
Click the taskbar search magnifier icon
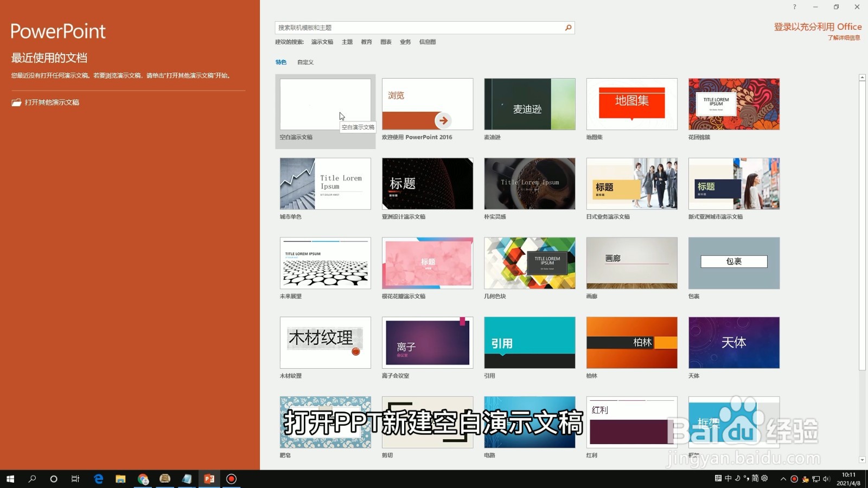point(32,479)
